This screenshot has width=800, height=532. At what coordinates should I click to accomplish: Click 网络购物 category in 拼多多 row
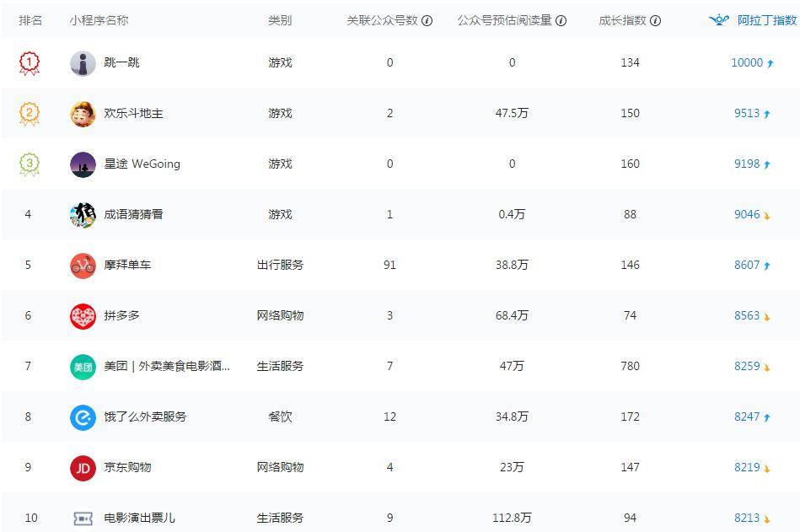pos(280,315)
